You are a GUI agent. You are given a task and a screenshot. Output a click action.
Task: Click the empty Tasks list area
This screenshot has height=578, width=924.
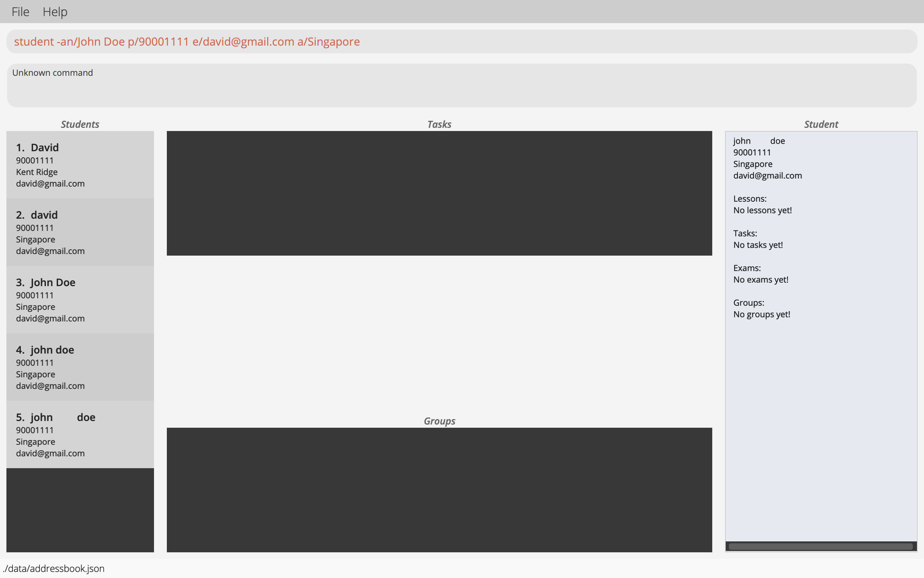point(439,193)
